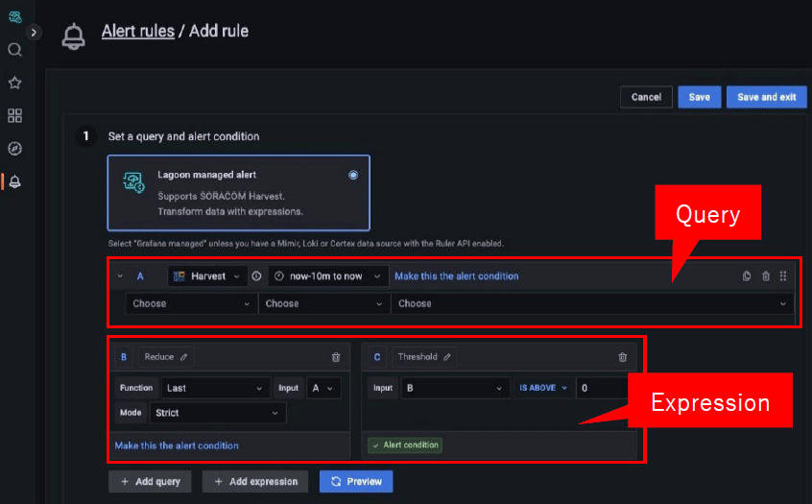Screen dimensions: 812x504
Task: Click query A's Make this the alert condition link
Action: (x=456, y=276)
